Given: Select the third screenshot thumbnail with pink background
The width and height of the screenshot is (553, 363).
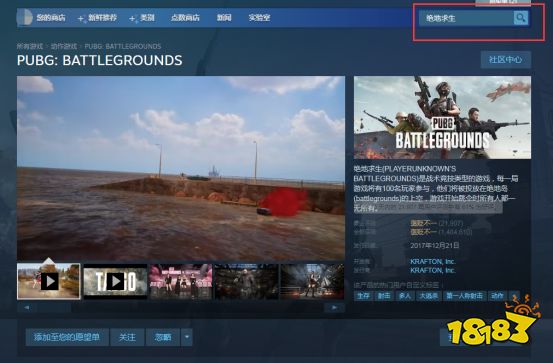Looking at the screenshot, I should [181, 281].
